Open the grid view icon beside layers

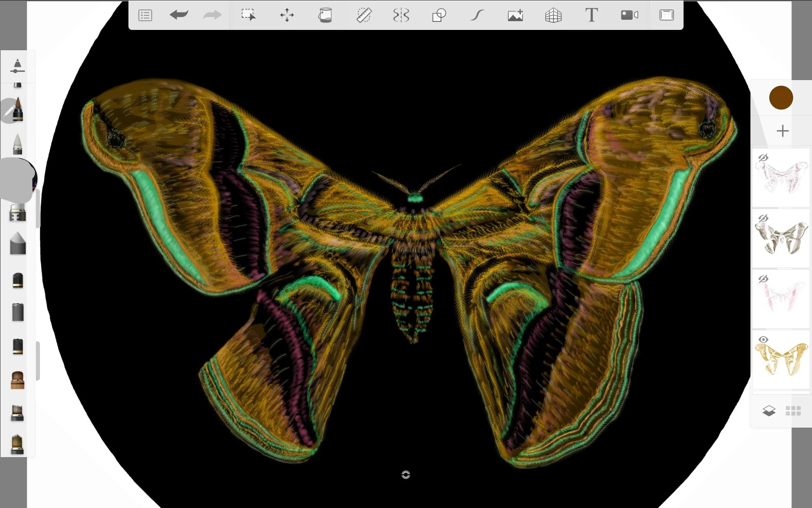[793, 410]
